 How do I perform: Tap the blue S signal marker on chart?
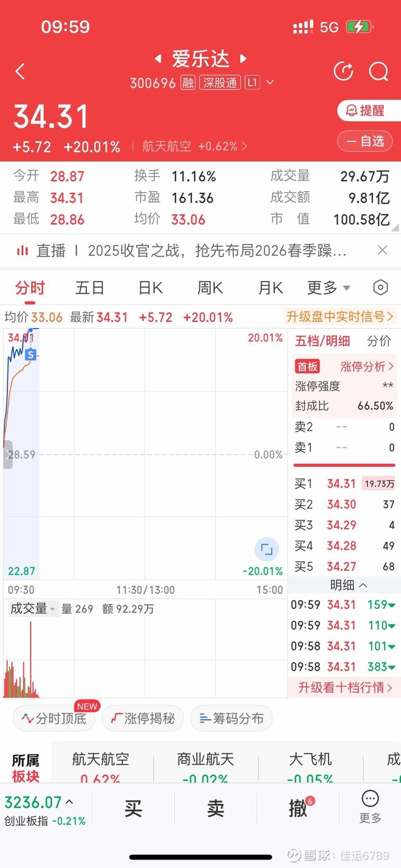[30, 354]
